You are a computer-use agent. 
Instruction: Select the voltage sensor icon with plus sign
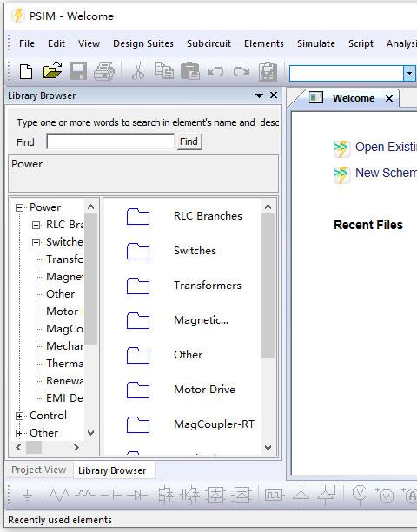(x=384, y=496)
